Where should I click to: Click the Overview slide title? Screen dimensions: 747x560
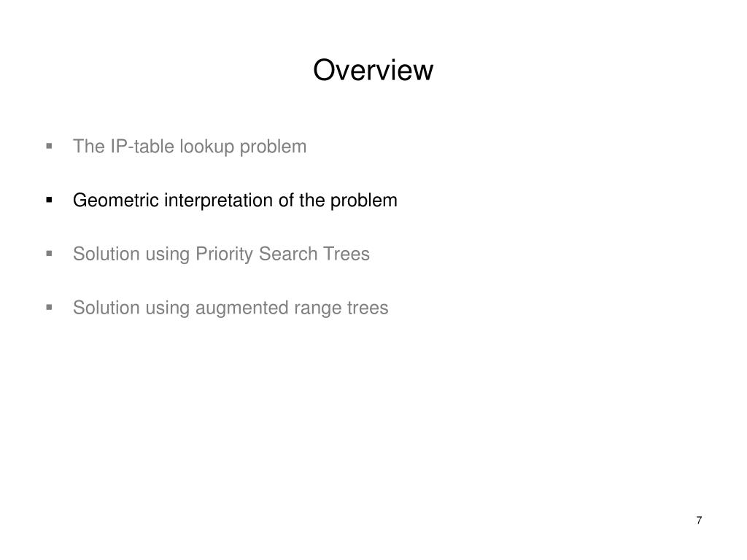373,70
